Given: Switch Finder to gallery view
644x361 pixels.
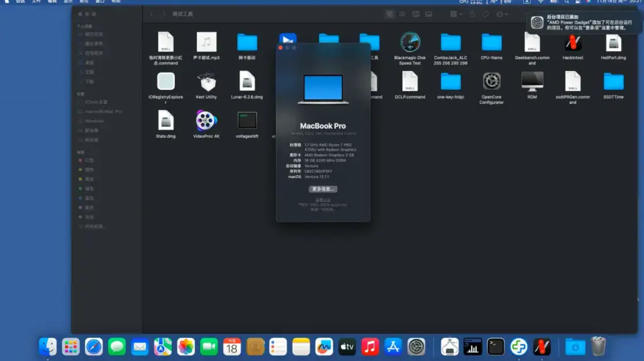Looking at the screenshot, I should (x=428, y=14).
